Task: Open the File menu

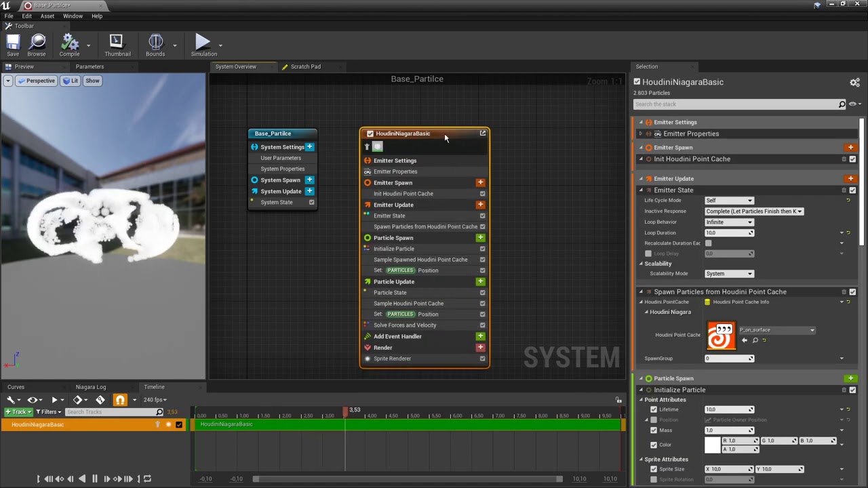Action: click(x=9, y=16)
